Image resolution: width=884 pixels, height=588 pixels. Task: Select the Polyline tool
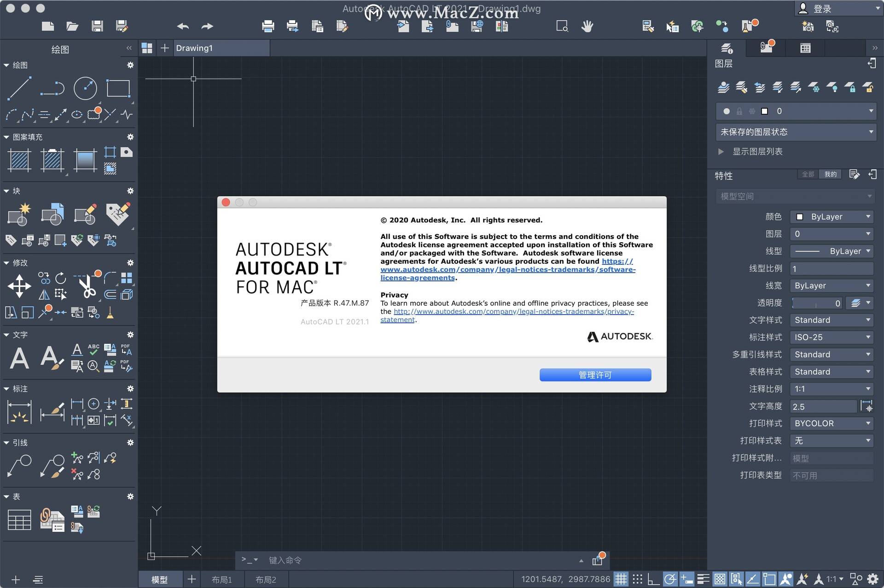click(x=52, y=88)
